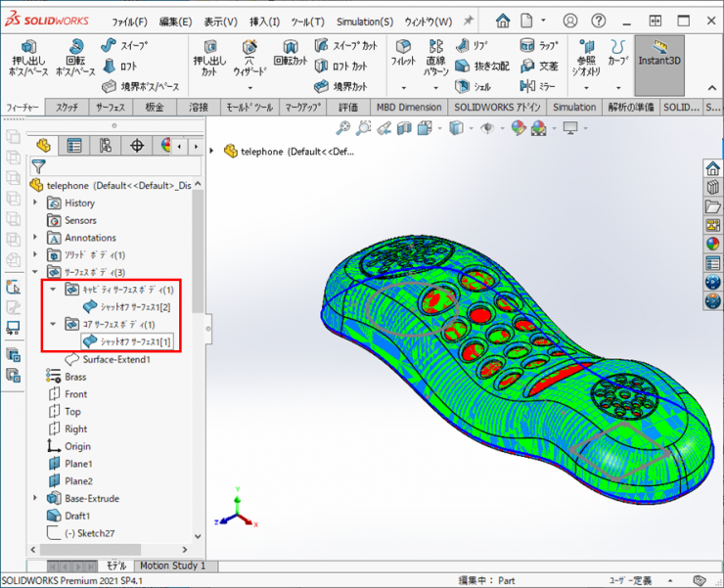Toggle the Instant3D button
The height and width of the screenshot is (588, 724).
[658, 55]
